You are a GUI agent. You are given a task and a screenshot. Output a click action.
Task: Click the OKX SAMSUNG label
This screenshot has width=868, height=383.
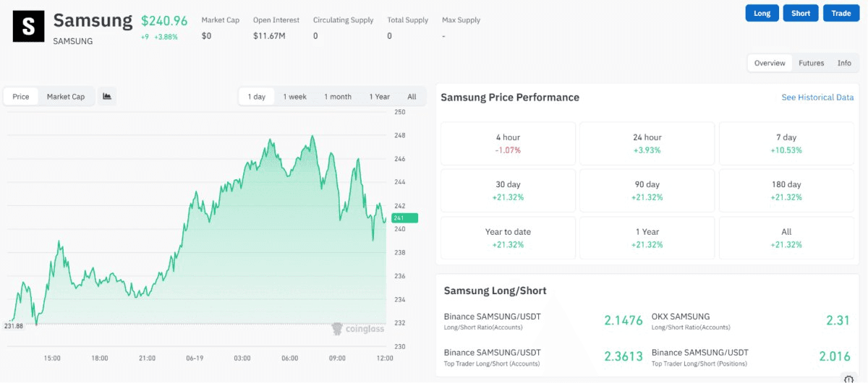(681, 317)
